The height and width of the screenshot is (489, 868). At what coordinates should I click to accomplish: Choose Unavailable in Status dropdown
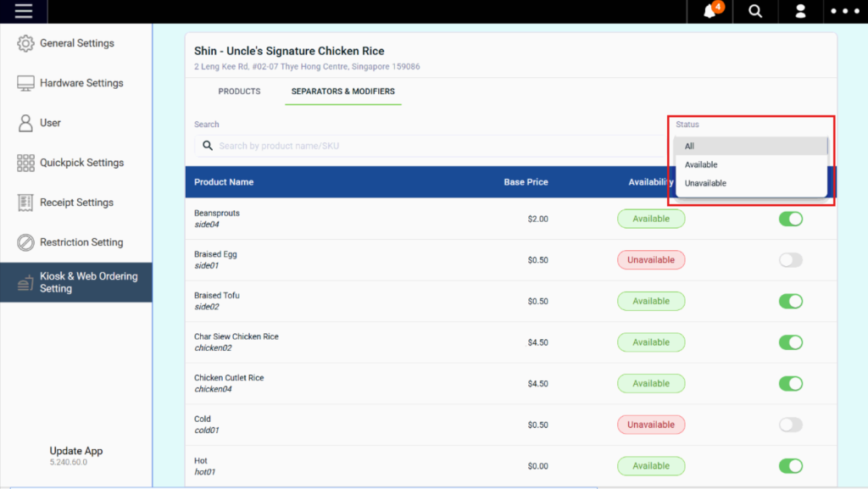(x=751, y=183)
